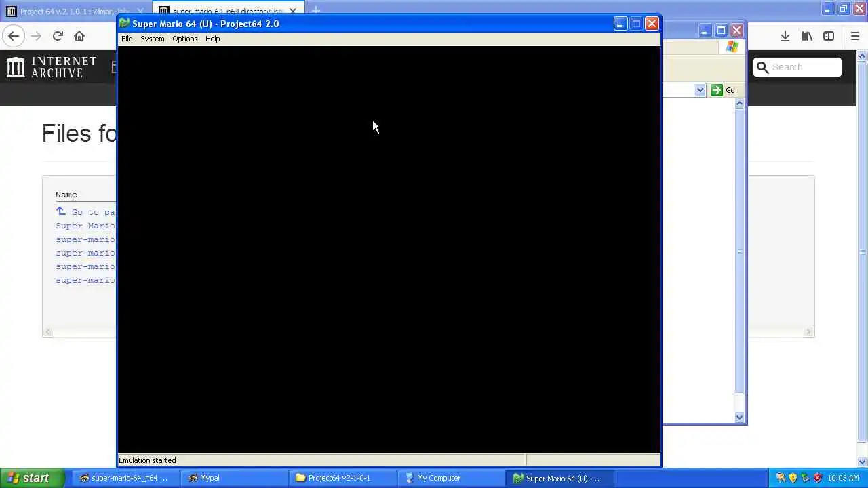Viewport: 868px width, 488px height.
Task: Click the browser Back arrow
Action: point(14,36)
